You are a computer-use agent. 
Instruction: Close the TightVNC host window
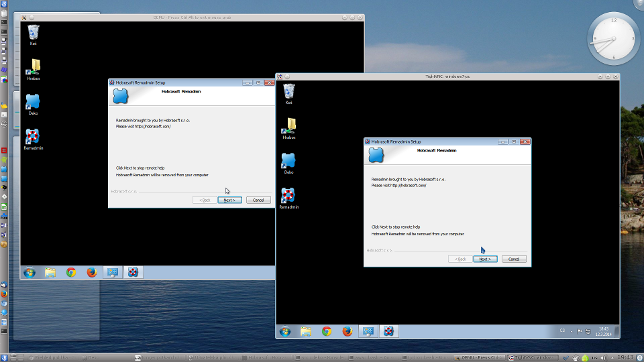616,76
